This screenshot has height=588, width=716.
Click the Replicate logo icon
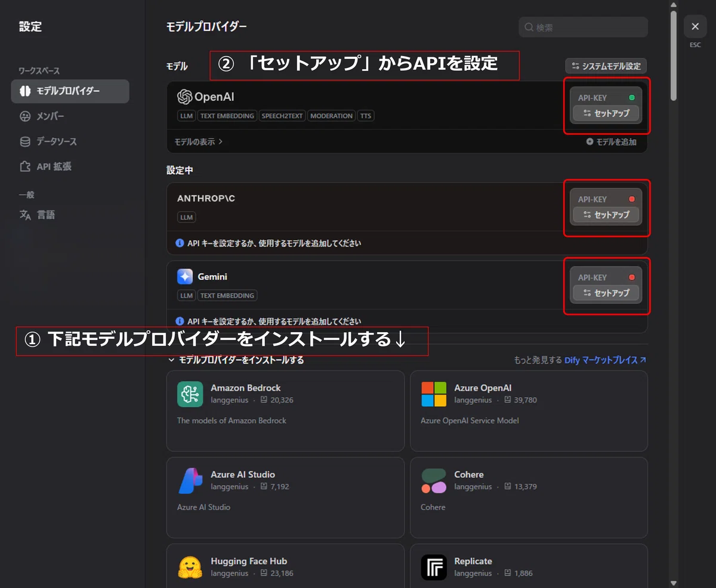[434, 567]
